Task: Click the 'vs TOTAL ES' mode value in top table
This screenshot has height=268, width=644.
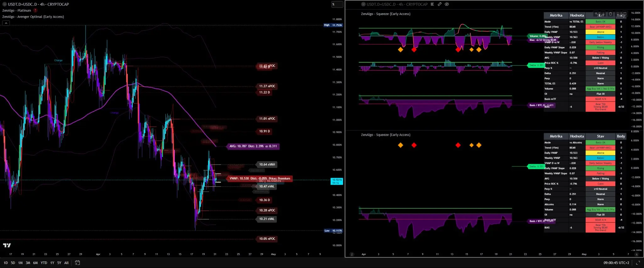Action: [x=576, y=22]
